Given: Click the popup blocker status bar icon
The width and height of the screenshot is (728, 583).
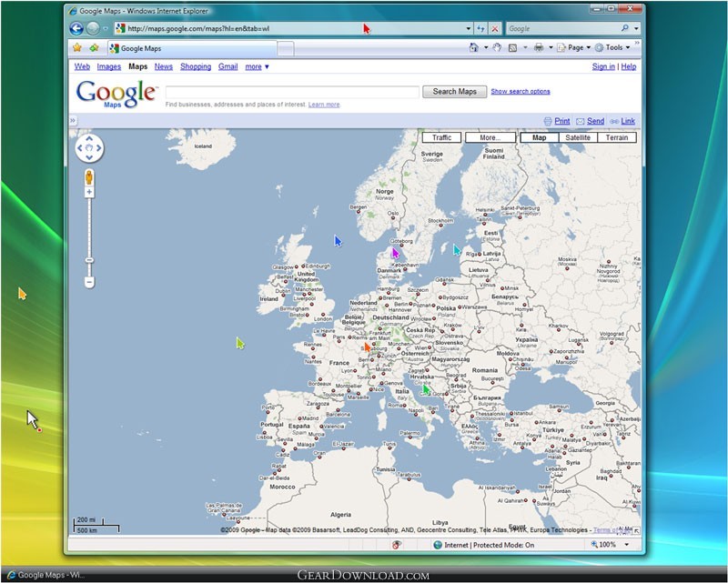Looking at the screenshot, I should tap(397, 545).
